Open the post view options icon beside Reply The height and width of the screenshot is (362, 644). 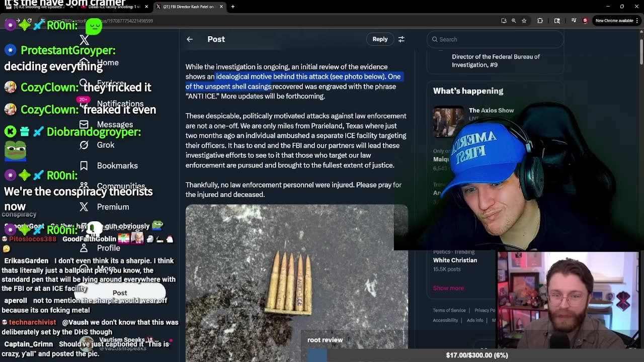[x=401, y=39]
